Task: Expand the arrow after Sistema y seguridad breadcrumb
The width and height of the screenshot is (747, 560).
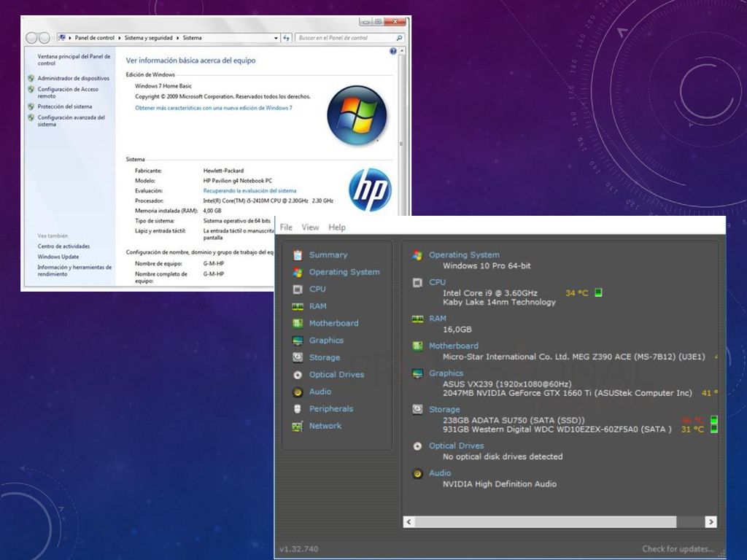Action: pyautogui.click(x=178, y=38)
